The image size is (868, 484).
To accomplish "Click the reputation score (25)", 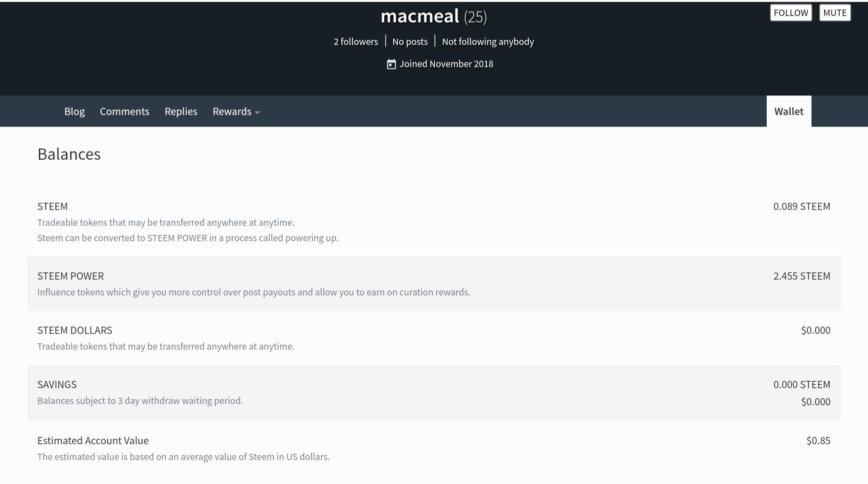I will 475,17.
